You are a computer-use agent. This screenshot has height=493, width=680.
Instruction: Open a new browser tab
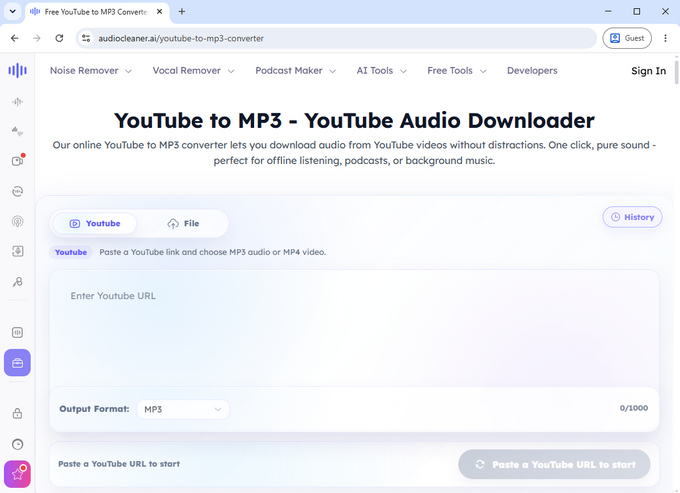(x=182, y=12)
